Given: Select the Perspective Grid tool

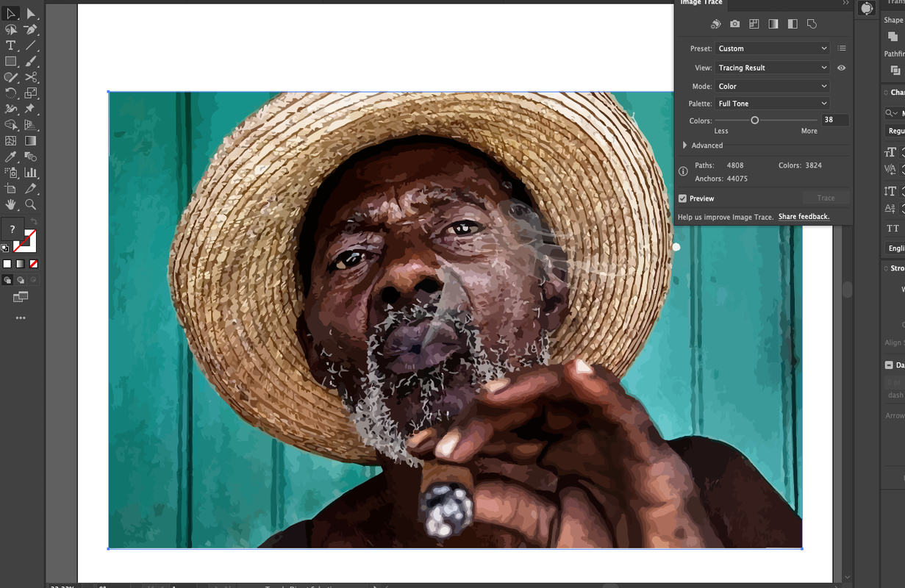Looking at the screenshot, I should pos(31,125).
